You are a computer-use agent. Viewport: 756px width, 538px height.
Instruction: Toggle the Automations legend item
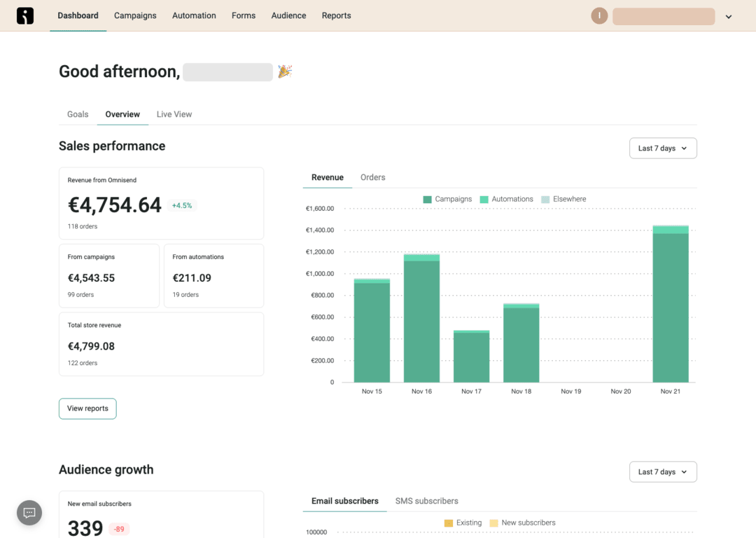coord(506,199)
